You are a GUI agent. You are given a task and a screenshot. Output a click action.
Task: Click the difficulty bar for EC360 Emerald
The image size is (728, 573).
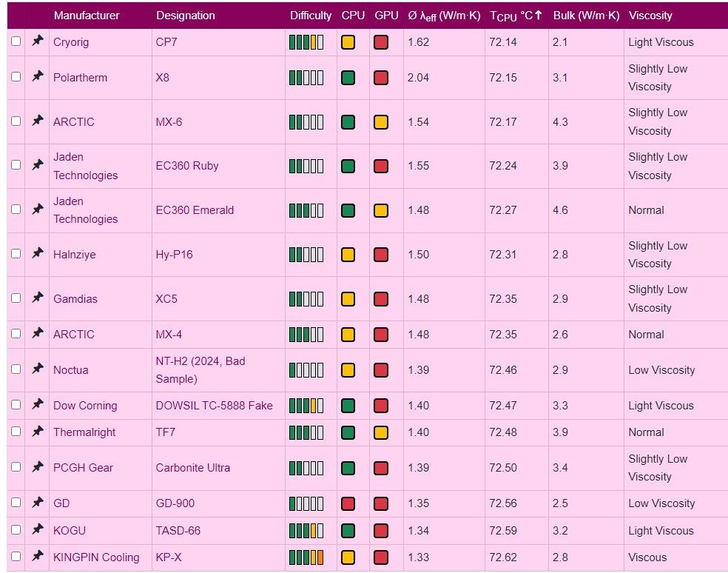pyautogui.click(x=306, y=210)
